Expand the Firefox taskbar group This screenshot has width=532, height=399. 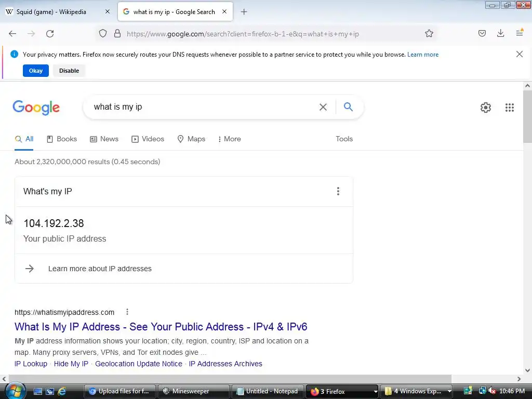[376, 392]
